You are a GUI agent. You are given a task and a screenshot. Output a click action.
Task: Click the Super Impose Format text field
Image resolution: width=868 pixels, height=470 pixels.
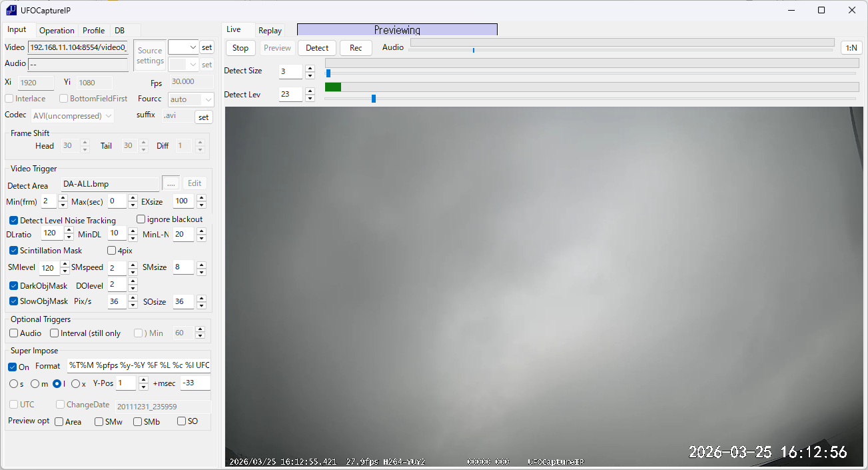pos(139,366)
